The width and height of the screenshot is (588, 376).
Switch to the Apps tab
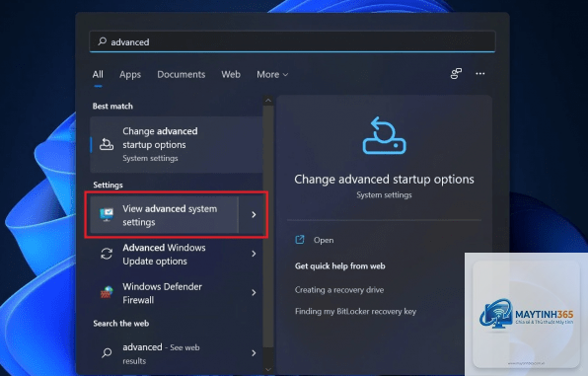[x=130, y=74]
